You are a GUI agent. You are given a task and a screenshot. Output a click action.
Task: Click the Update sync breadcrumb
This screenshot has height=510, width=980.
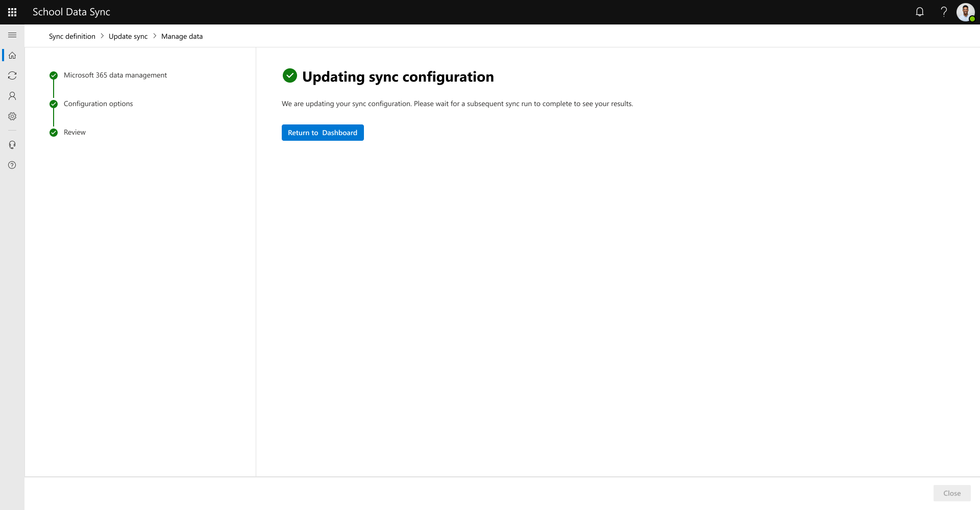128,36
